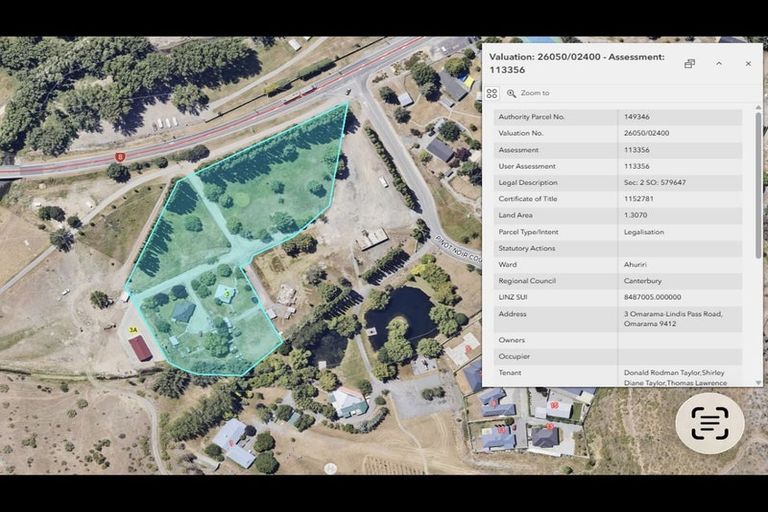Click the dock popup icon
The width and height of the screenshot is (768, 512).
(x=690, y=64)
